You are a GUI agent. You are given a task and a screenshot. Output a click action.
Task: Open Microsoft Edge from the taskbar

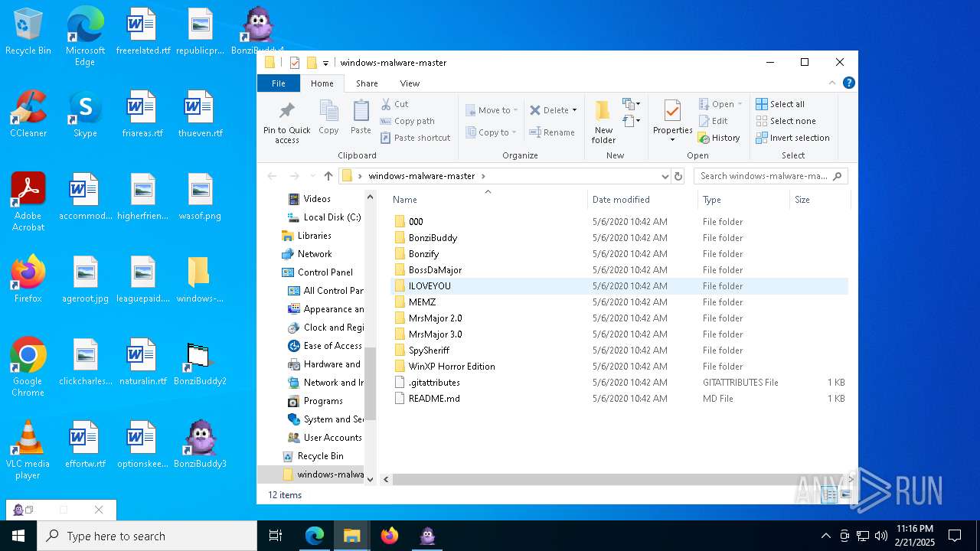pyautogui.click(x=315, y=536)
